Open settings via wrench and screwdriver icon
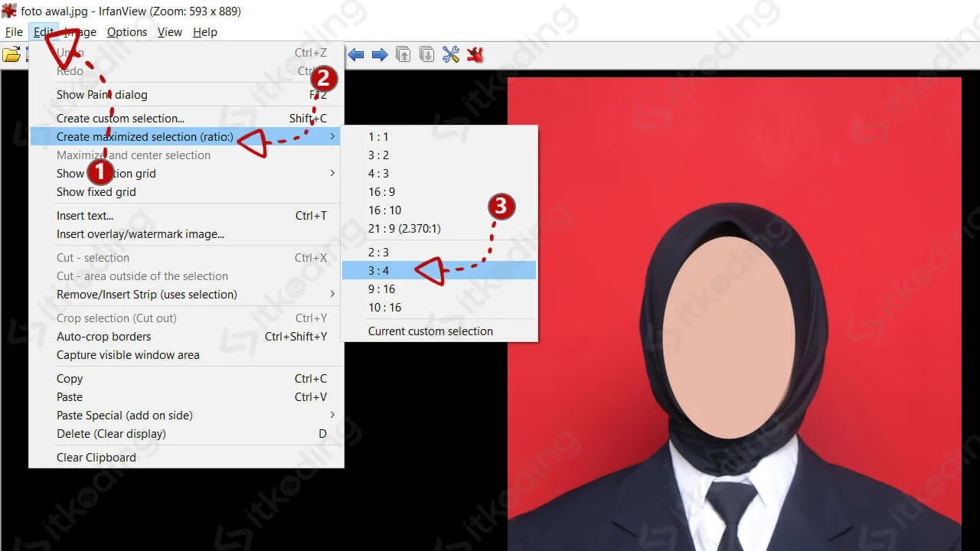The image size is (980, 551). pyautogui.click(x=451, y=54)
